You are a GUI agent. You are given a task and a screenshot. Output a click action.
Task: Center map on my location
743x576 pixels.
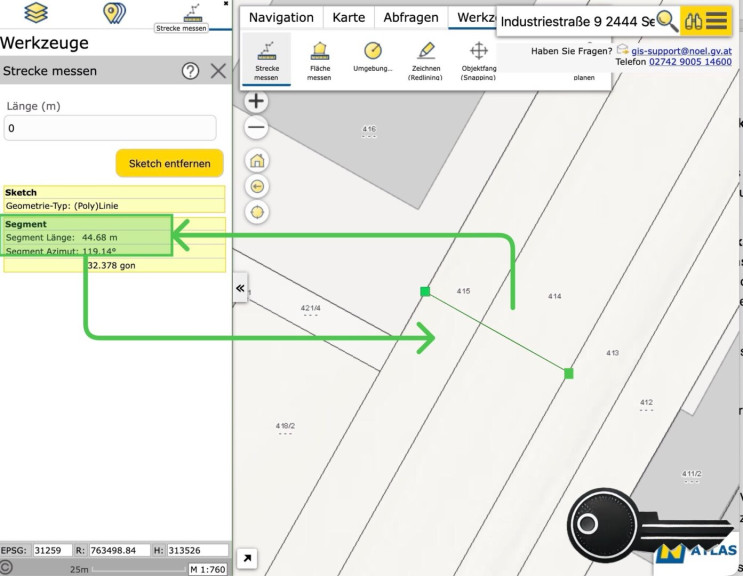coord(257,211)
